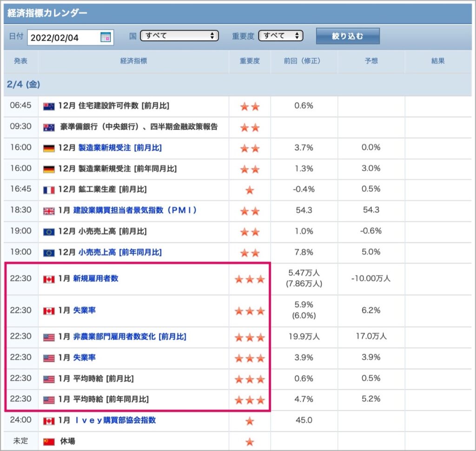Click the 未定 time cell
Image resolution: width=476 pixels, height=451 pixels.
tap(20, 441)
